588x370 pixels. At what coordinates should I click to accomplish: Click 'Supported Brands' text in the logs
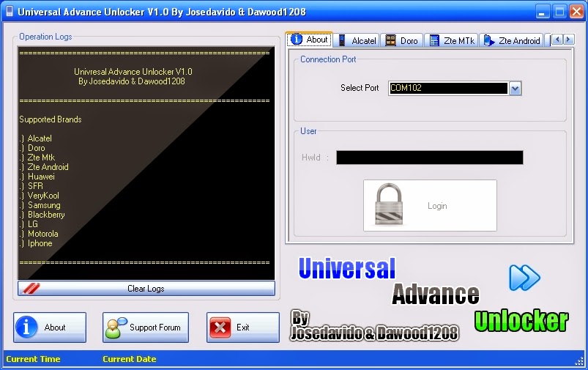coord(51,119)
